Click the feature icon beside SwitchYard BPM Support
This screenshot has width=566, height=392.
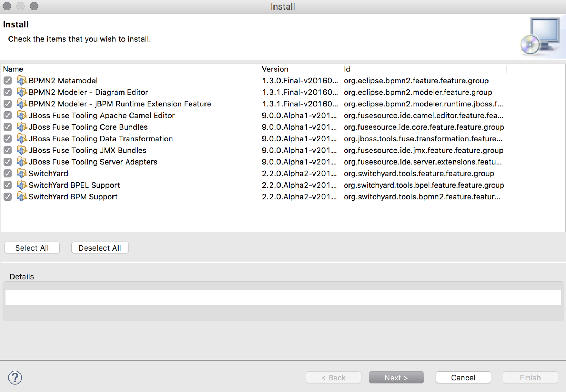point(22,197)
